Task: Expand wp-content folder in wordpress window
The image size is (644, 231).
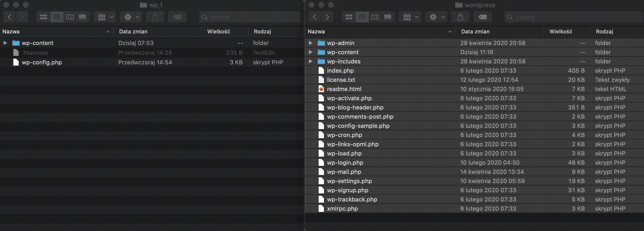Action: (311, 52)
